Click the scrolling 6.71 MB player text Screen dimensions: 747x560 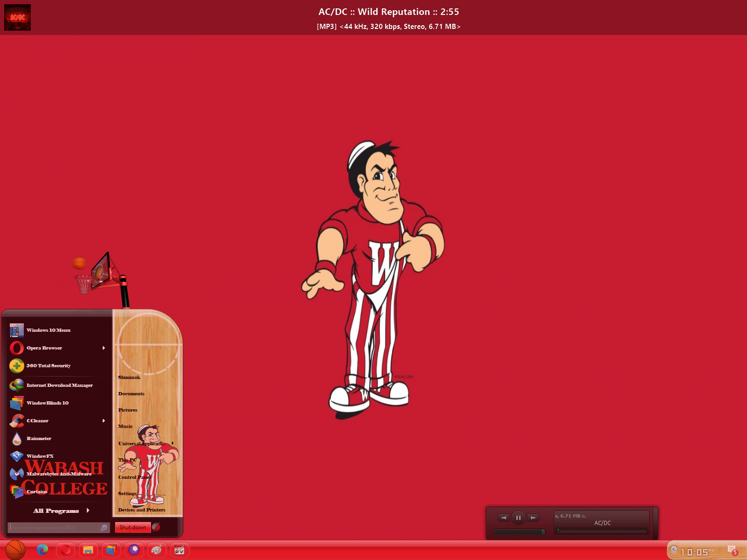pos(571,516)
